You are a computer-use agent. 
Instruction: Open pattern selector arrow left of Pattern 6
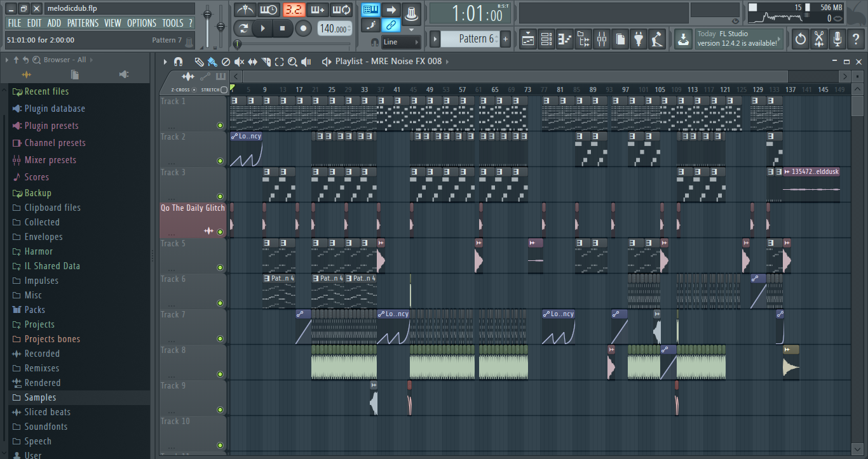tap(435, 39)
